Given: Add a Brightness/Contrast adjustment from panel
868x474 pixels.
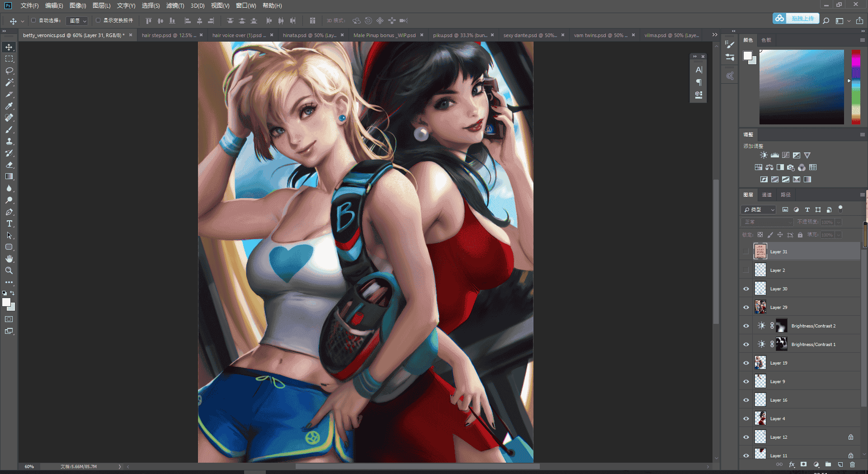Looking at the screenshot, I should point(764,155).
